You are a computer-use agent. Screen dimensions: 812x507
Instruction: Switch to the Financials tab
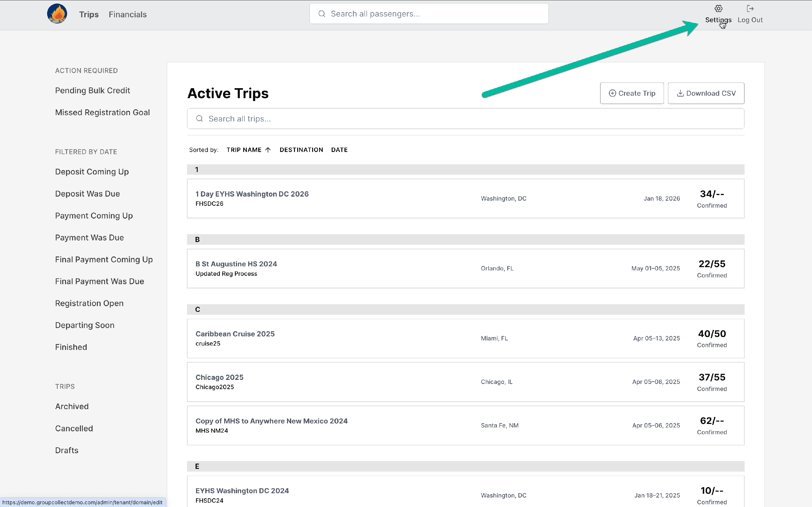[x=127, y=14]
